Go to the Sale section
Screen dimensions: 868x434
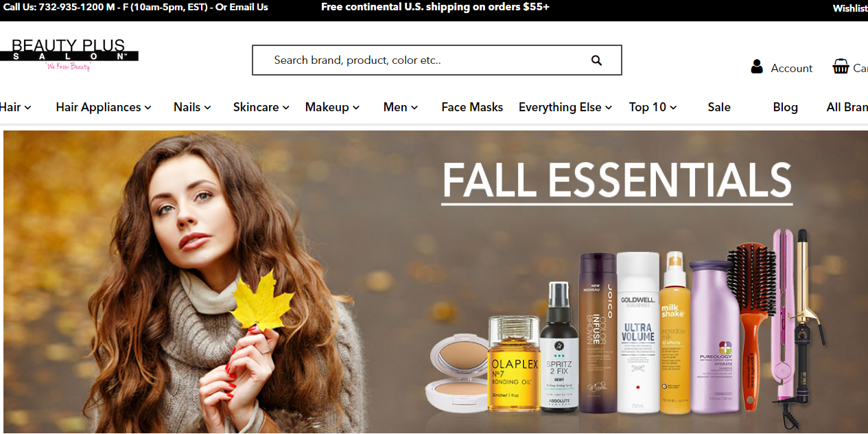click(719, 107)
